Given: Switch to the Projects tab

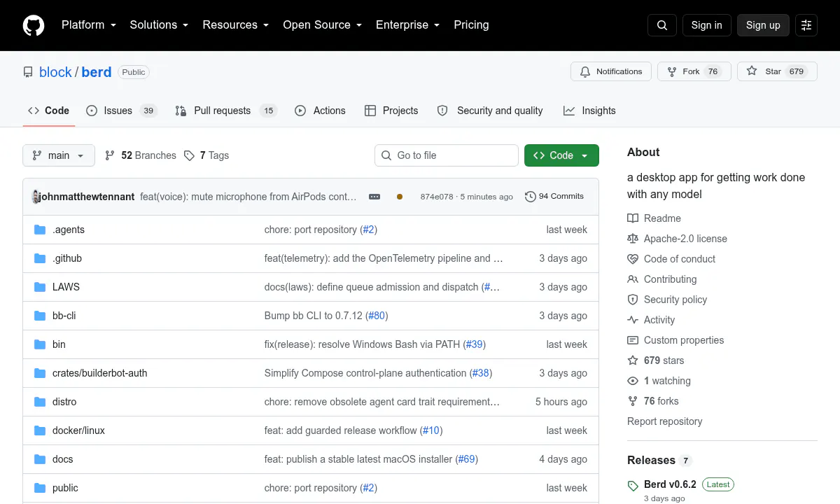Looking at the screenshot, I should coord(391,111).
